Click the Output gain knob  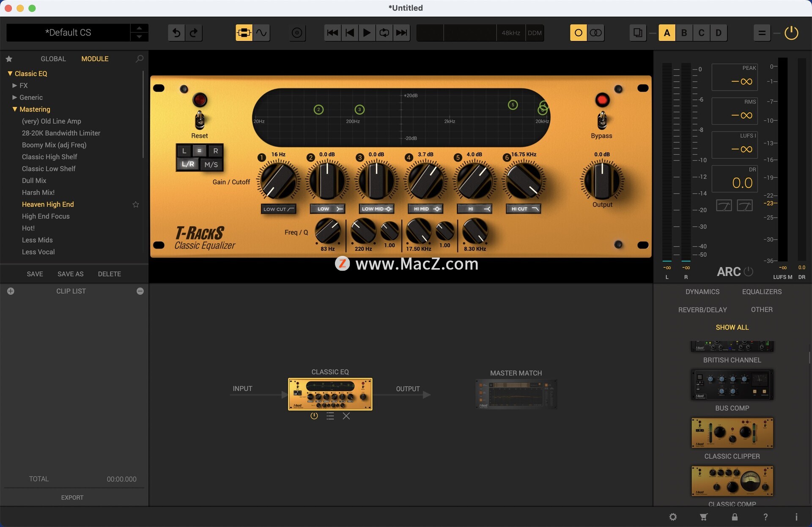click(602, 181)
